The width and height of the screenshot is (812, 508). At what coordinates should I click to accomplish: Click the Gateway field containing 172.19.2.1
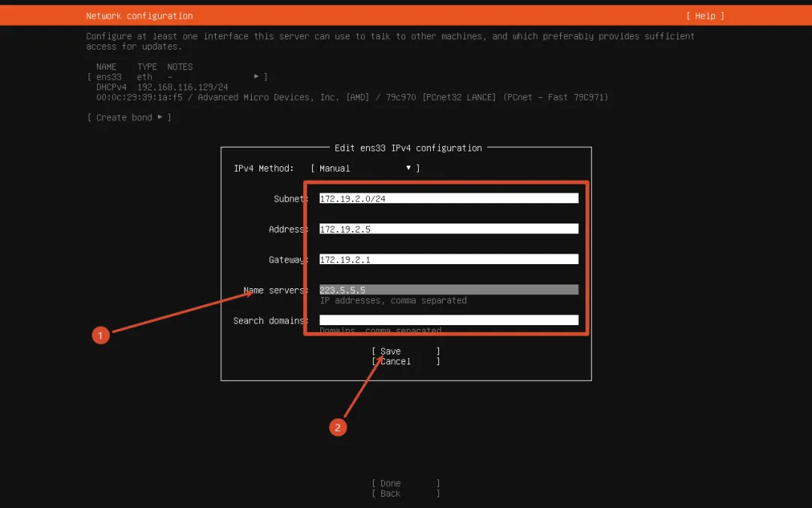click(x=448, y=260)
